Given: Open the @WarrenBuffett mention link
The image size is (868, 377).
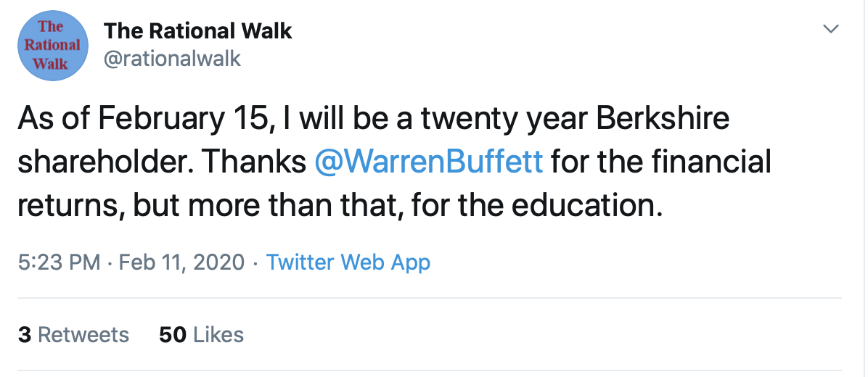Looking at the screenshot, I should coord(429,162).
